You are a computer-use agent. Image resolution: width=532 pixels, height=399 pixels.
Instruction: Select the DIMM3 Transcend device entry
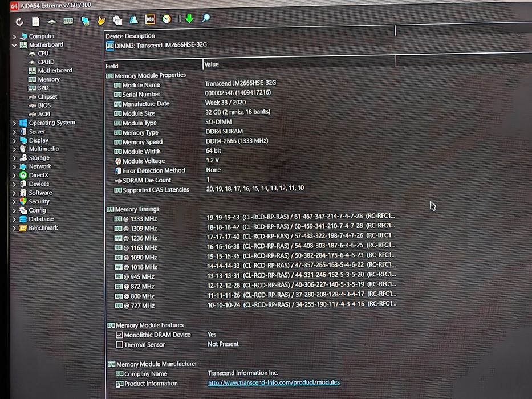click(156, 45)
